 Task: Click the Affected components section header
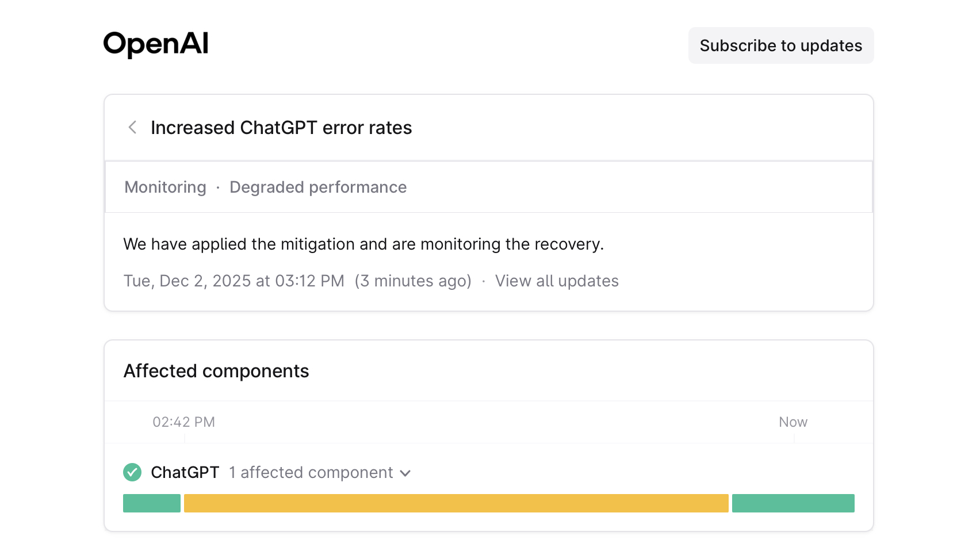pos(216,371)
